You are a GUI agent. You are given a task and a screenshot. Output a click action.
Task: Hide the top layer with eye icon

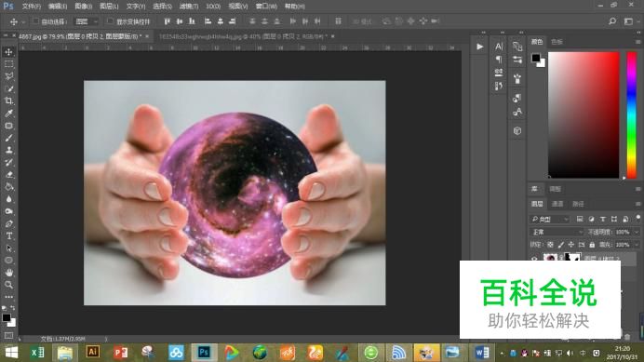pyautogui.click(x=534, y=259)
